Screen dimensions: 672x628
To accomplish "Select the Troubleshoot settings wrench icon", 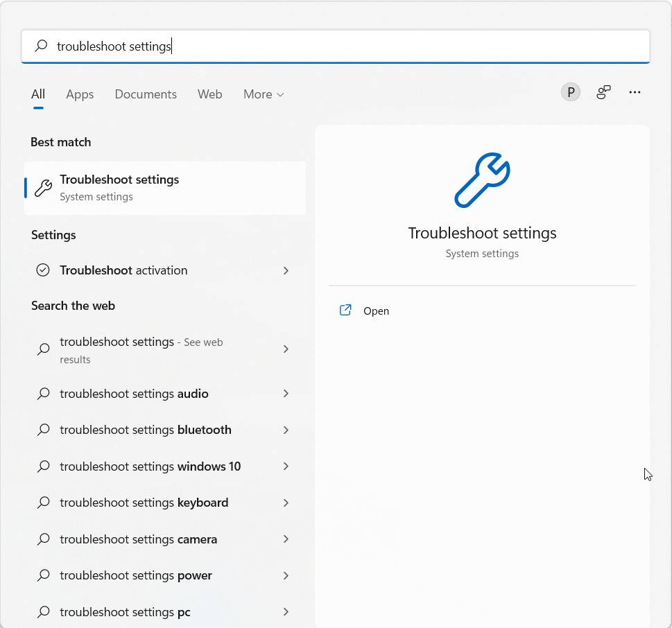I will (43, 187).
